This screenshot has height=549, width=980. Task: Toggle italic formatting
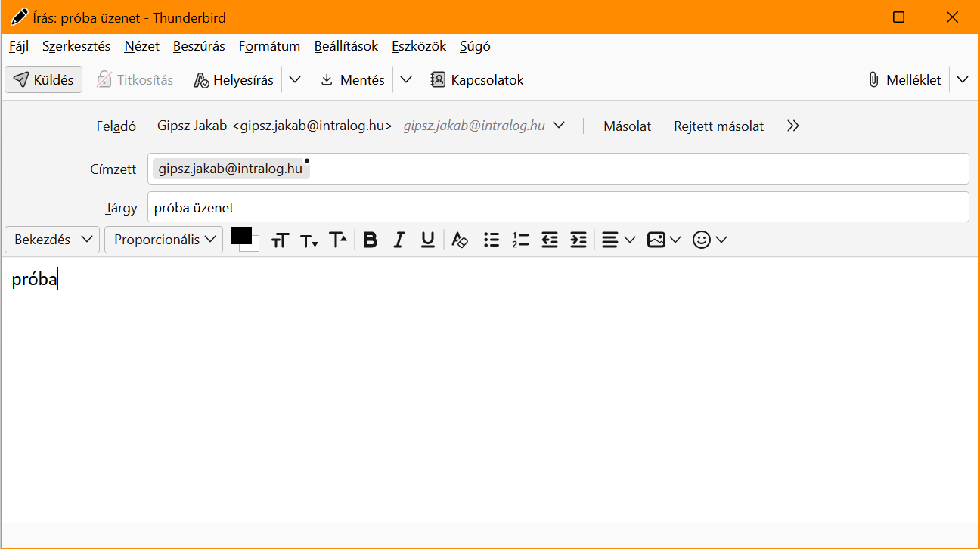tap(399, 240)
